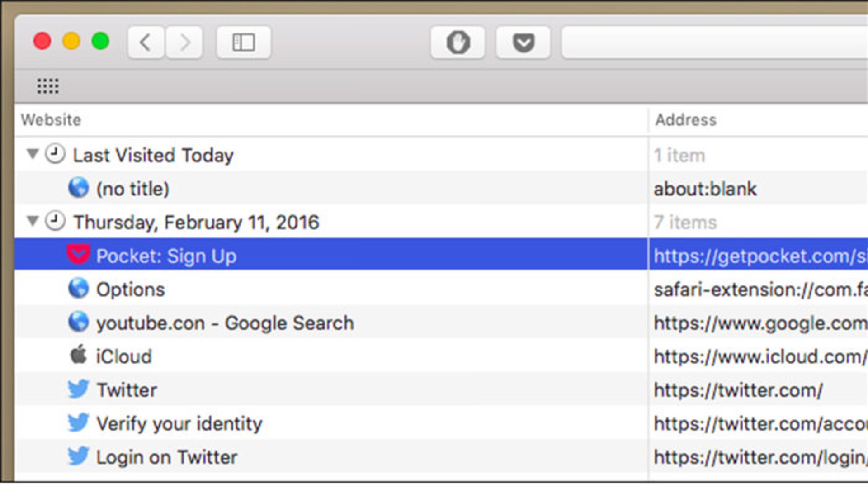The width and height of the screenshot is (868, 484).
Task: Collapse the Thursday, February 11, 2016 group
Action: pyautogui.click(x=32, y=221)
